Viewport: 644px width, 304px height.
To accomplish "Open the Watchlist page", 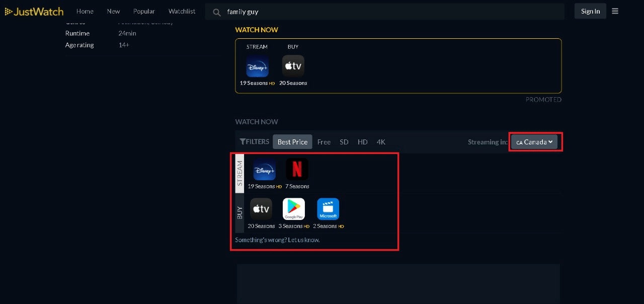I will (x=182, y=11).
